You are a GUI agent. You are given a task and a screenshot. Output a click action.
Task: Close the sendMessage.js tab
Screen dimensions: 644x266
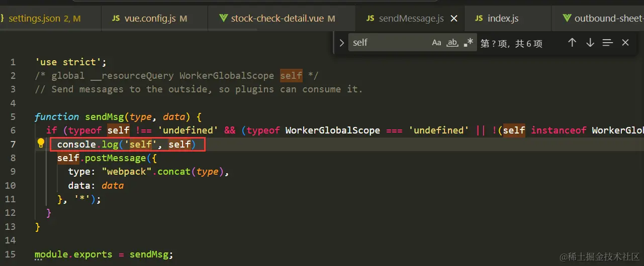(454, 19)
